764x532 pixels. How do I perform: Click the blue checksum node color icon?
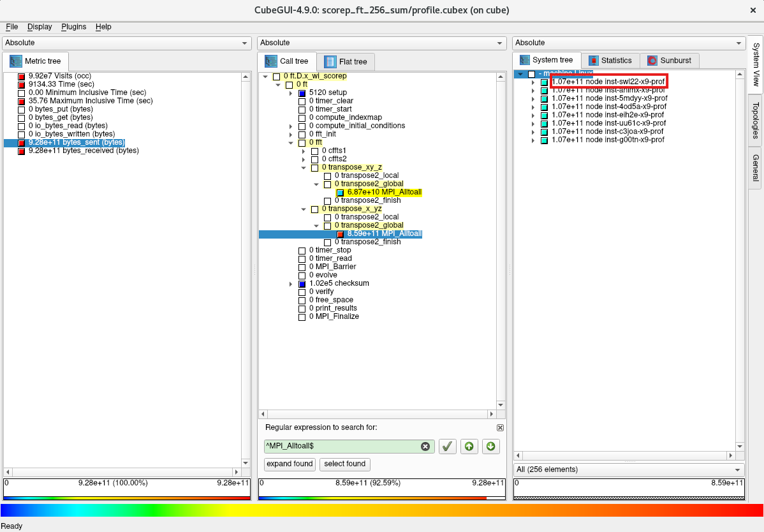(x=302, y=284)
